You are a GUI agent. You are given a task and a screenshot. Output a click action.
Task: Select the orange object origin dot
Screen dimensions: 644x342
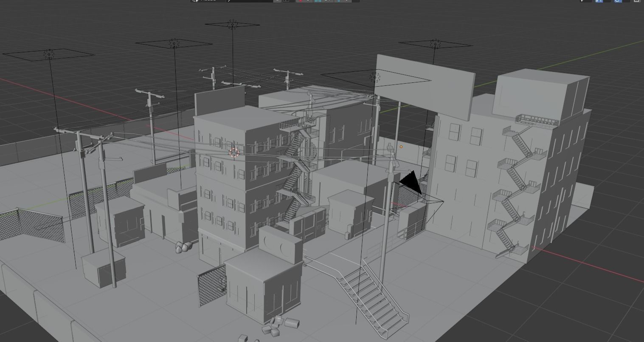pyautogui.click(x=401, y=147)
